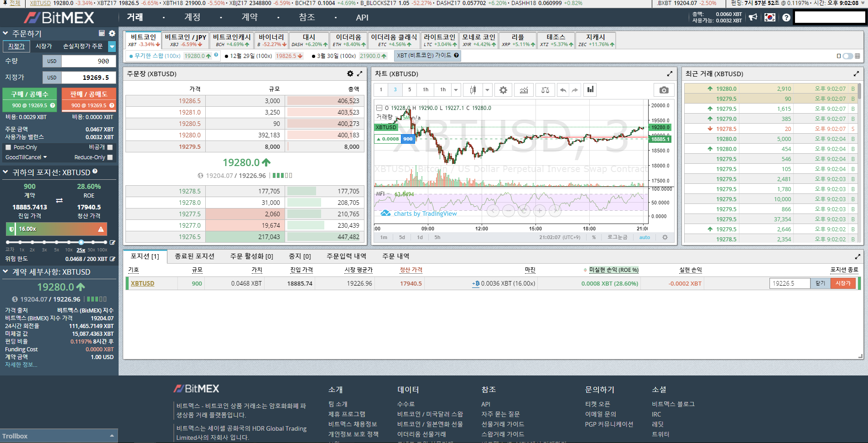The image size is (868, 443).
Task: Toggle the auto scale on chart
Action: tap(645, 237)
